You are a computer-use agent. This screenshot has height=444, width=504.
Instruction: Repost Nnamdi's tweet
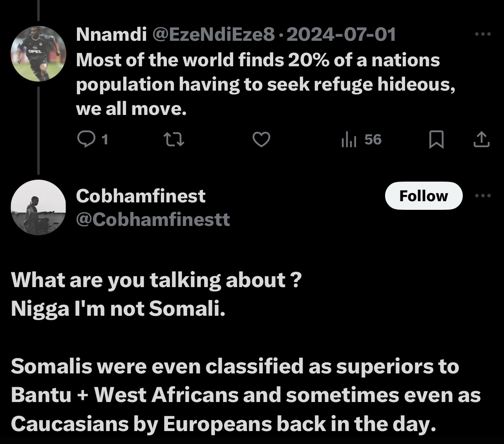(174, 140)
